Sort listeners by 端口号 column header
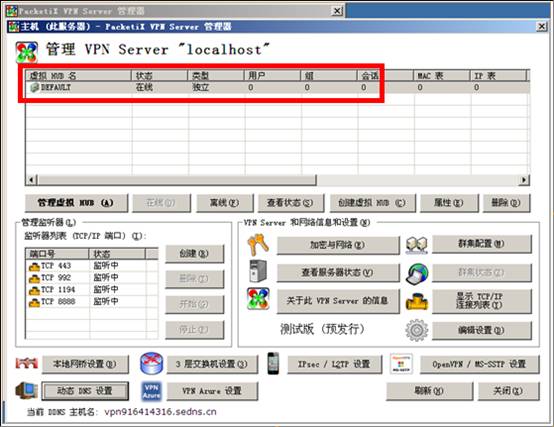The width and height of the screenshot is (554, 427). coord(57,254)
